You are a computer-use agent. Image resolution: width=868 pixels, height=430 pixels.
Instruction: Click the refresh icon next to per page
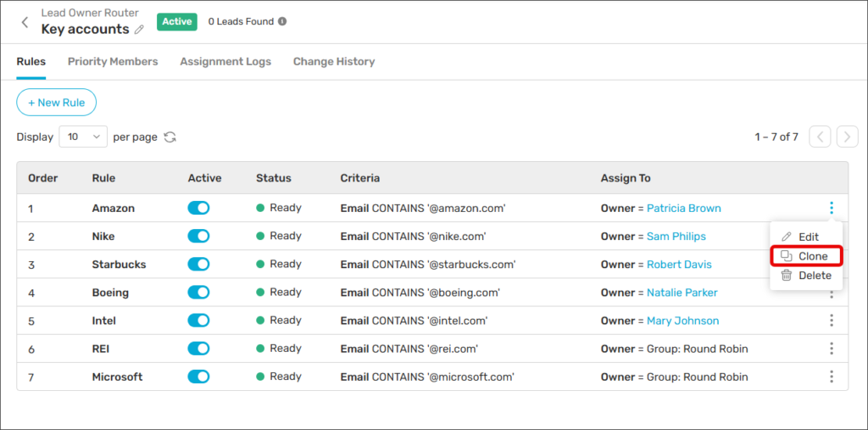(x=170, y=137)
